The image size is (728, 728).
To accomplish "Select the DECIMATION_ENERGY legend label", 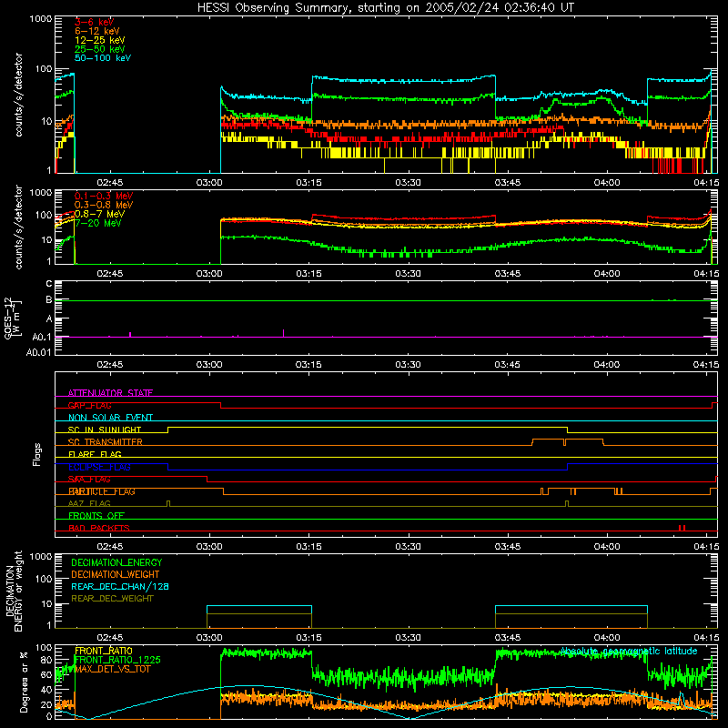I will [x=116, y=562].
